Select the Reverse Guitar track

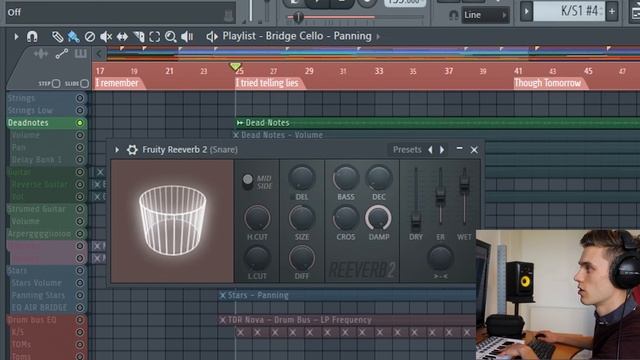40,184
